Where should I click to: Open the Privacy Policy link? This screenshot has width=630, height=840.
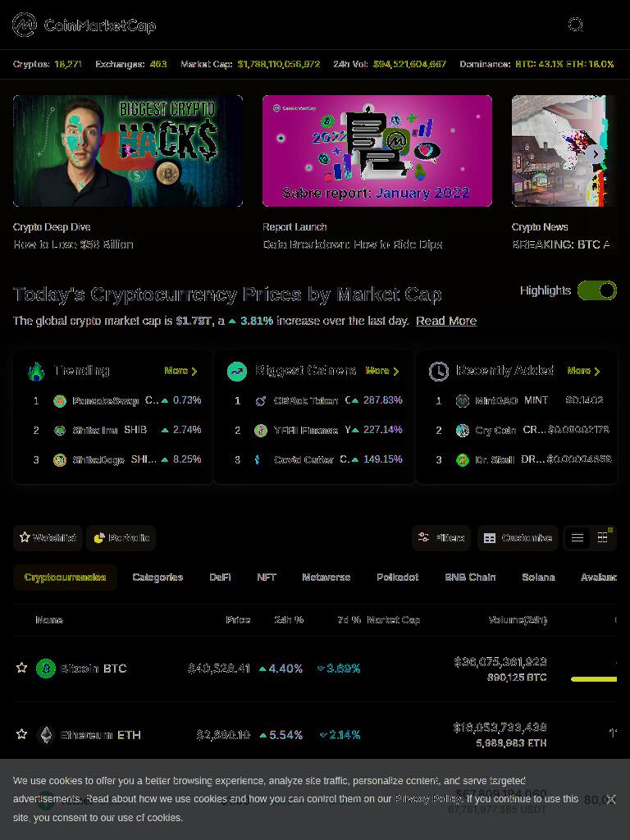click(x=428, y=799)
